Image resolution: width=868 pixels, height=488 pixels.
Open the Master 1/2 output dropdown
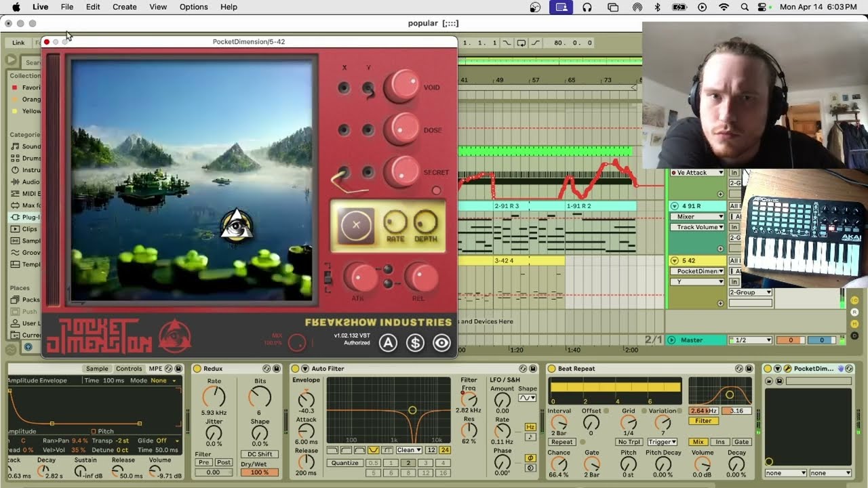pos(750,340)
